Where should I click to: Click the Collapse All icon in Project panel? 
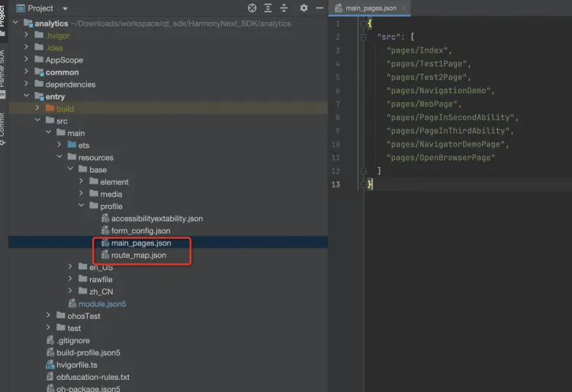point(284,8)
